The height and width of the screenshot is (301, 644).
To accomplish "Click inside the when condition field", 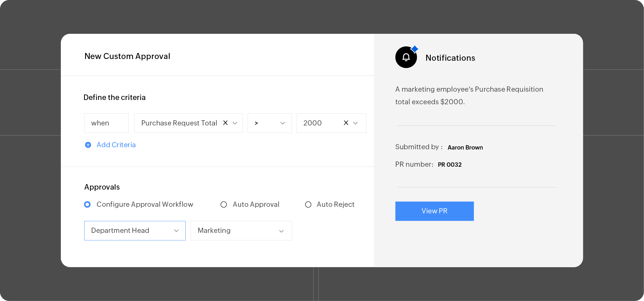I will [x=106, y=123].
